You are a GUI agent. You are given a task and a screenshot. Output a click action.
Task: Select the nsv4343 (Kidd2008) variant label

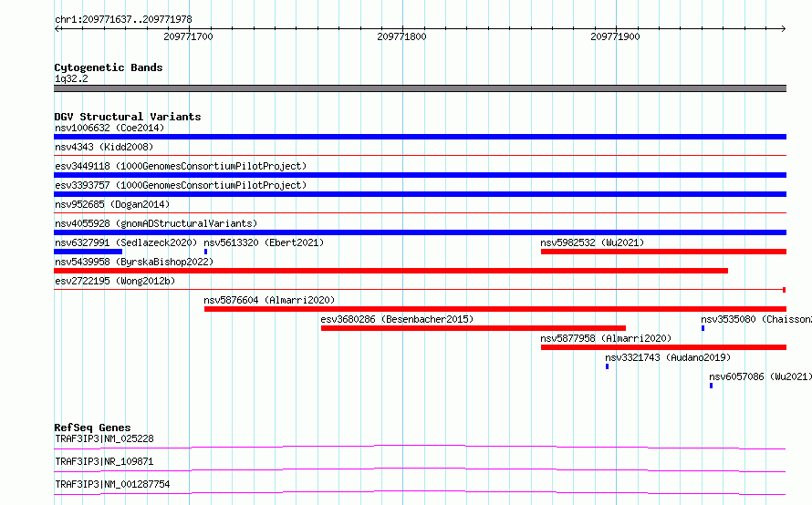coord(104,147)
